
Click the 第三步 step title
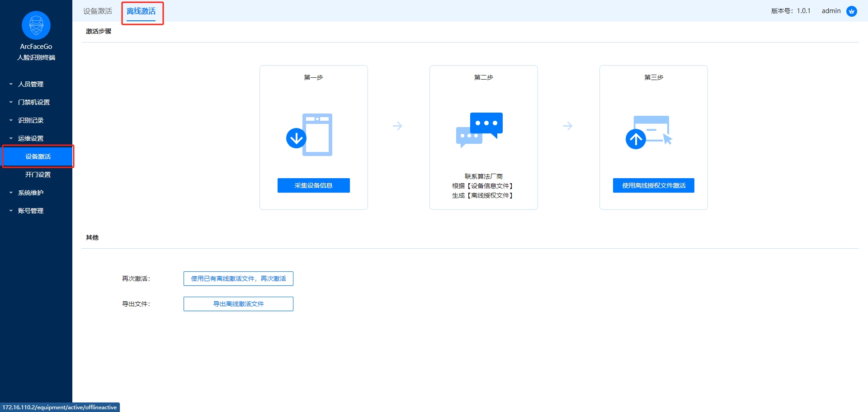coord(654,77)
